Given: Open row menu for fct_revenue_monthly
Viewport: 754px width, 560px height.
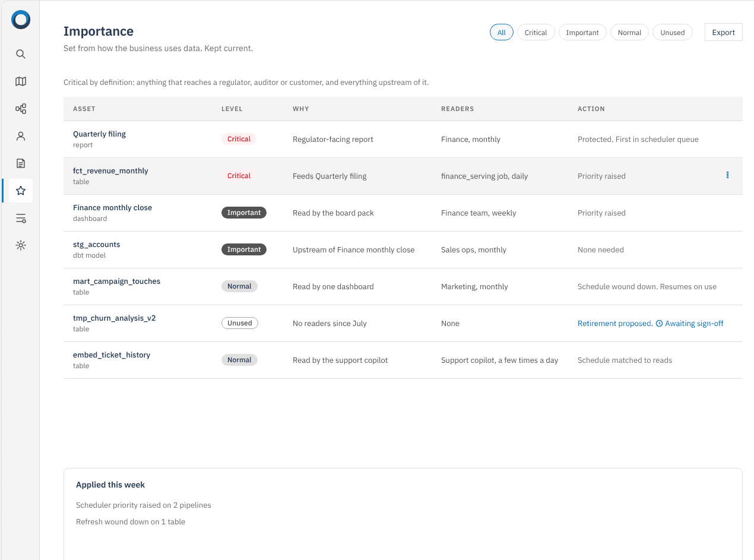Looking at the screenshot, I should click(x=727, y=175).
